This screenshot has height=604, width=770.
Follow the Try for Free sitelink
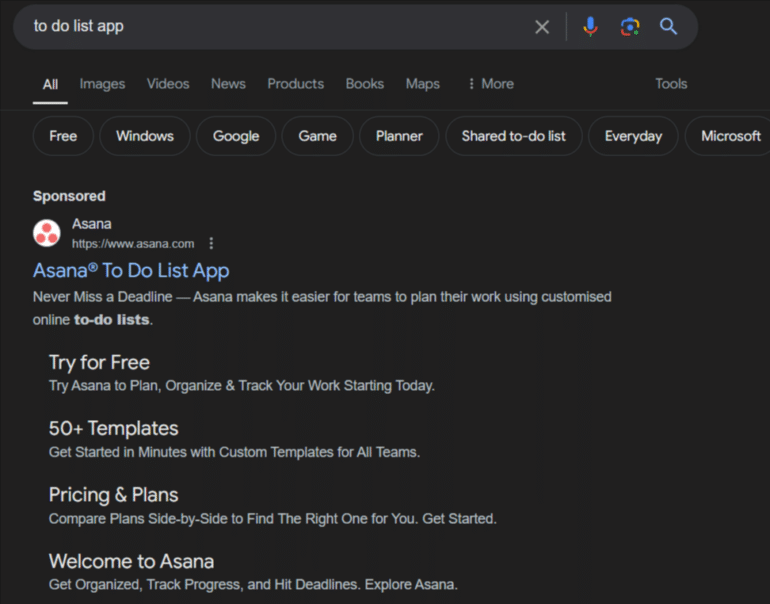(99, 362)
